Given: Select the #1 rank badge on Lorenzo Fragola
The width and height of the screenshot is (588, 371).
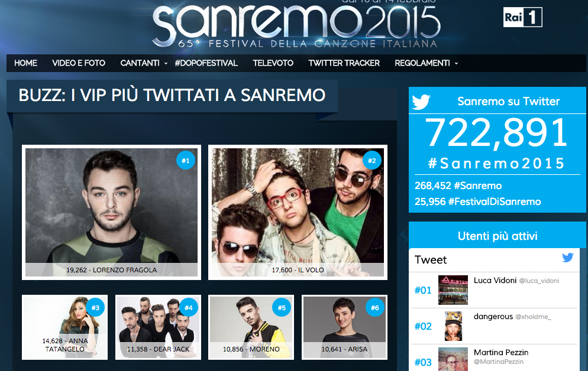Looking at the screenshot, I should click(186, 161).
